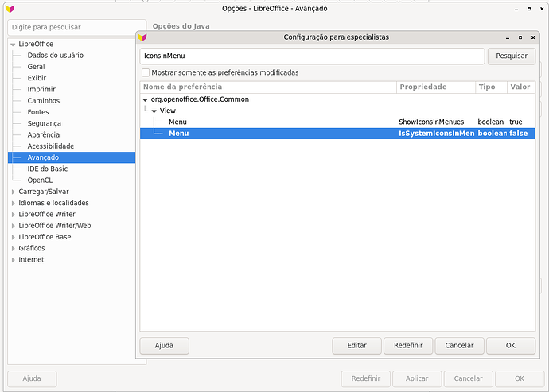Click Redefinir in the Opções window
The width and height of the screenshot is (549, 392).
coord(366,378)
